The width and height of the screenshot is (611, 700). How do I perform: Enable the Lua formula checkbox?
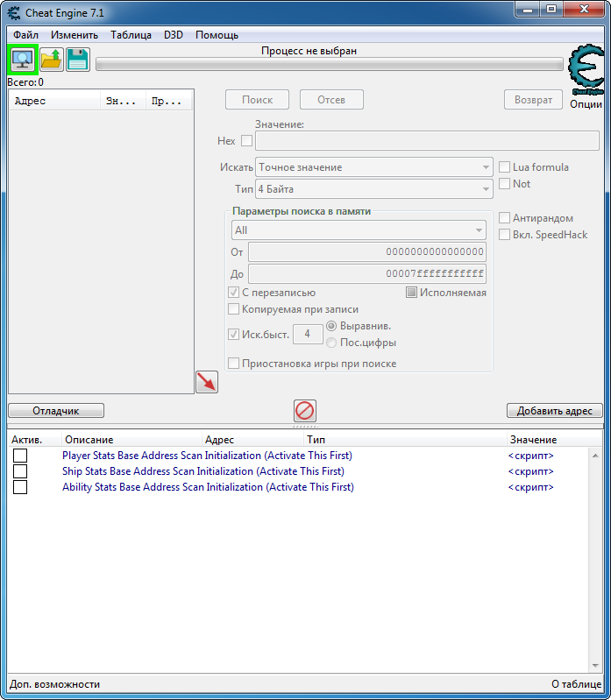point(504,167)
